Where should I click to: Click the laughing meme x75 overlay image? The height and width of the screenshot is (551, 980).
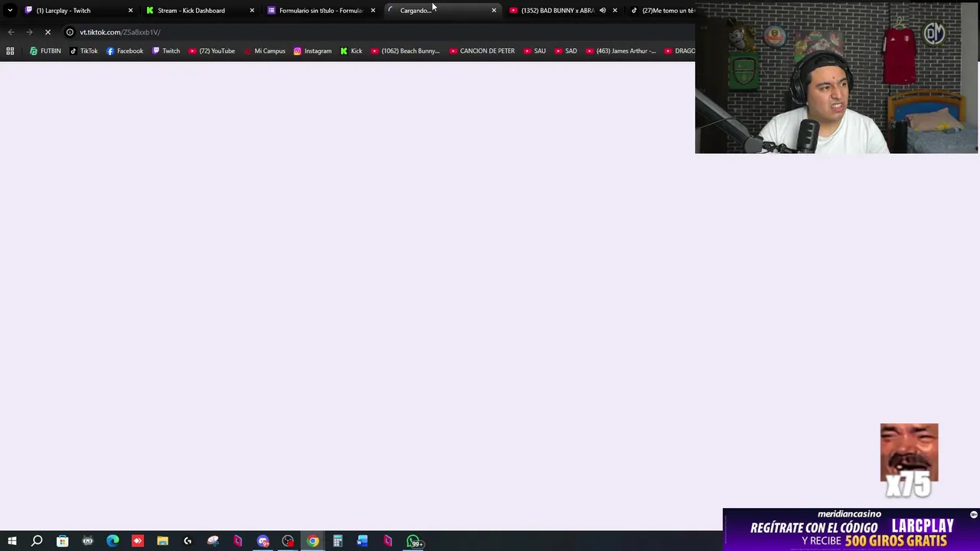pyautogui.click(x=909, y=460)
